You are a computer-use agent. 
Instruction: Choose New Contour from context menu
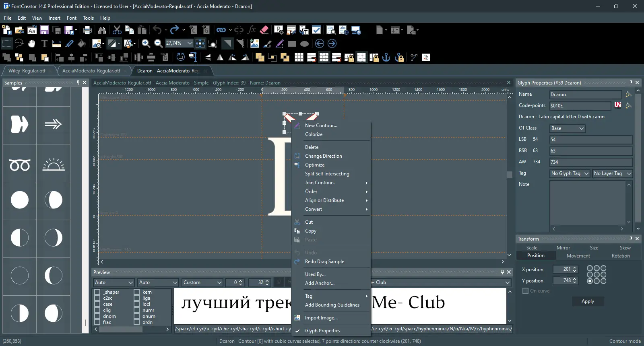331,126
